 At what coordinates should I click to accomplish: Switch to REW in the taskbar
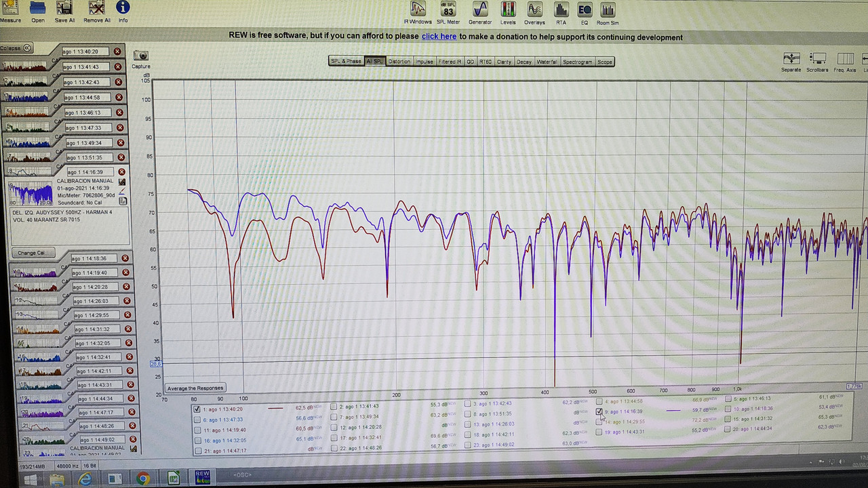(x=202, y=478)
